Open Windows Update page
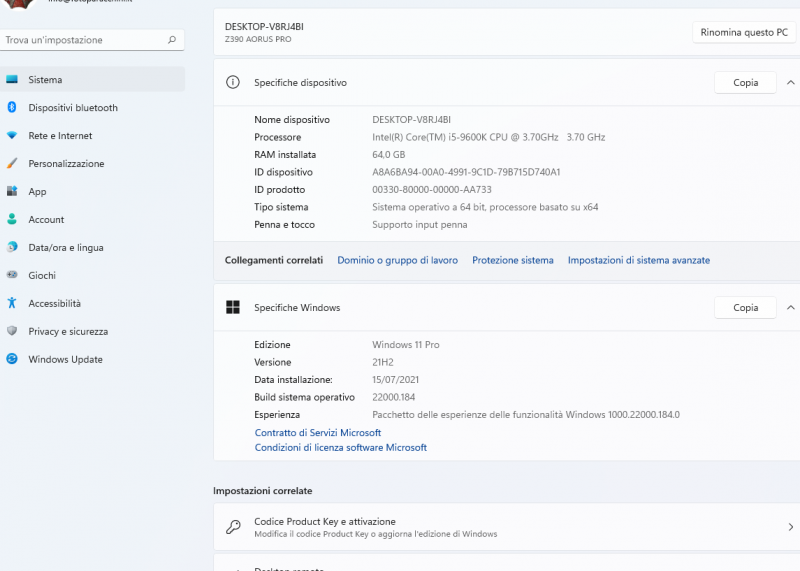Image resolution: width=800 pixels, height=571 pixels. click(92, 360)
